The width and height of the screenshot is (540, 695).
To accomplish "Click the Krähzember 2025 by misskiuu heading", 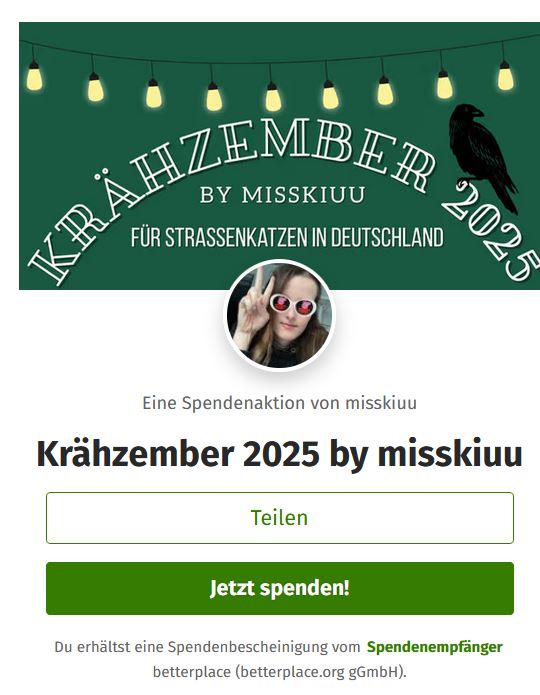I will pyautogui.click(x=280, y=454).
